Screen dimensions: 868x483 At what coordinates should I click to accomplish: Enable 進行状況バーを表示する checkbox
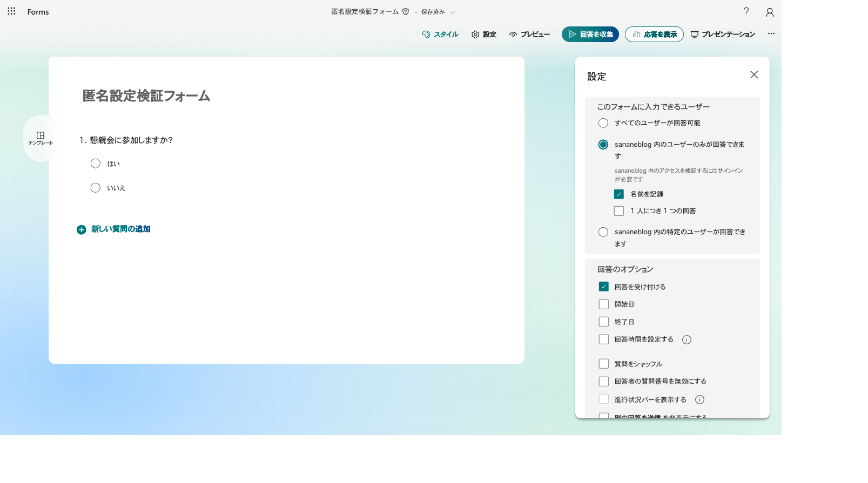pos(604,399)
